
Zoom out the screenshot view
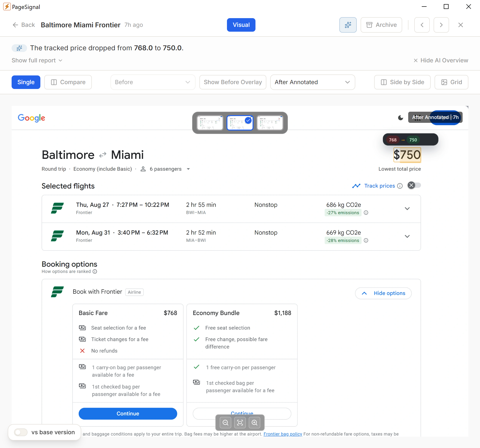click(225, 423)
